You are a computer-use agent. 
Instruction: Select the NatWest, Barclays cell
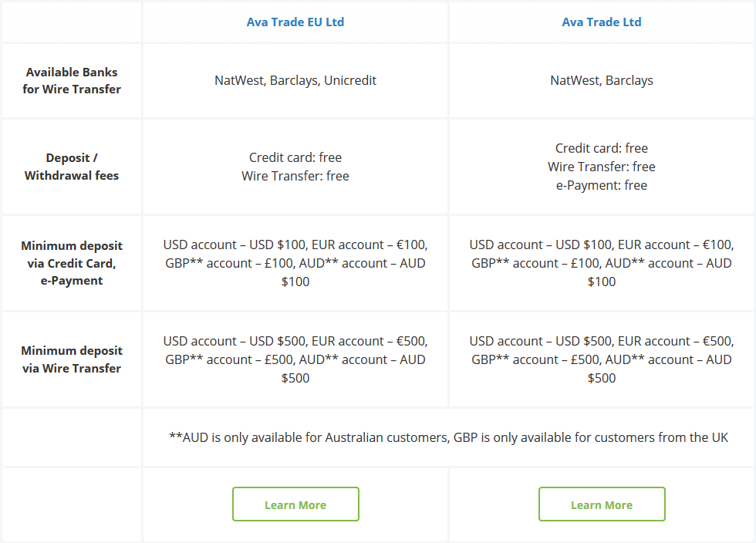click(602, 80)
